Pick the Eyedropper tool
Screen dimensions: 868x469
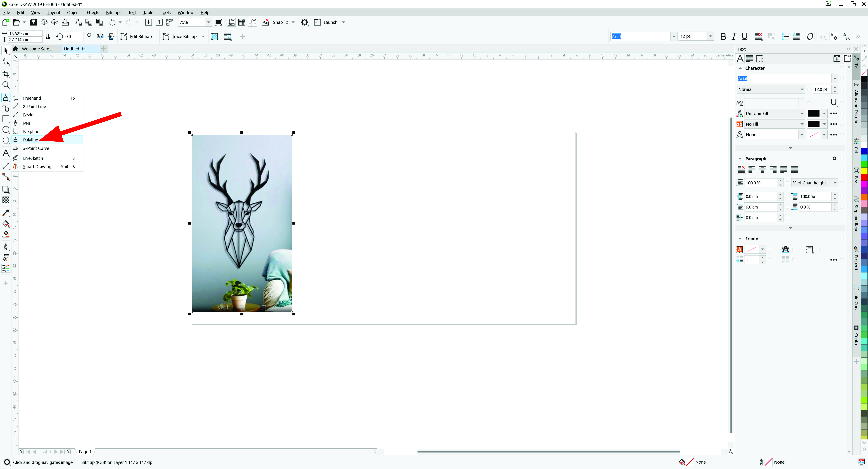click(6, 213)
